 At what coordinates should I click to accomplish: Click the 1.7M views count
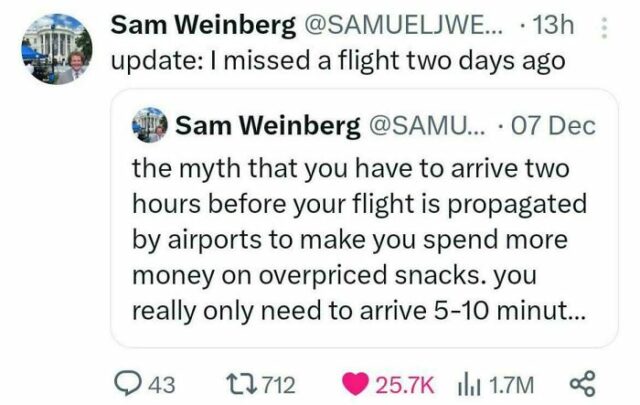pyautogui.click(x=511, y=385)
